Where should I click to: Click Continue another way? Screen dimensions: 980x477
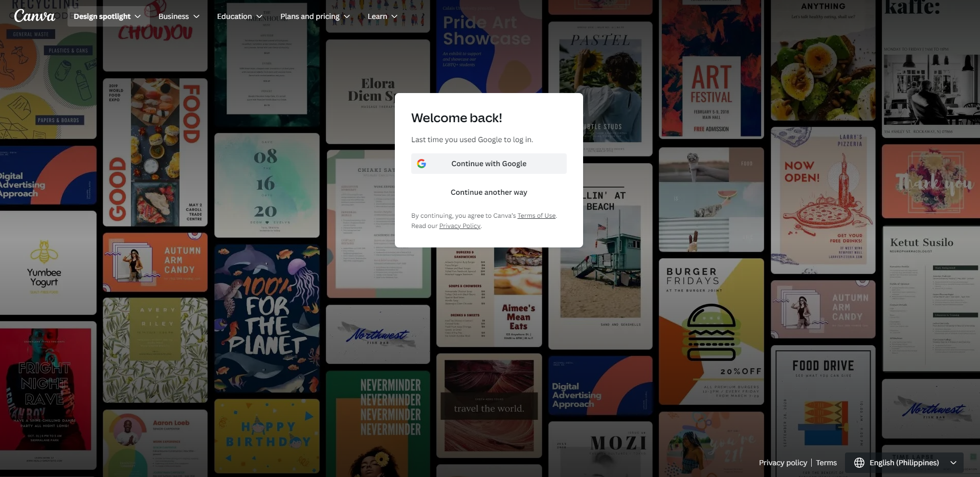[x=488, y=192]
